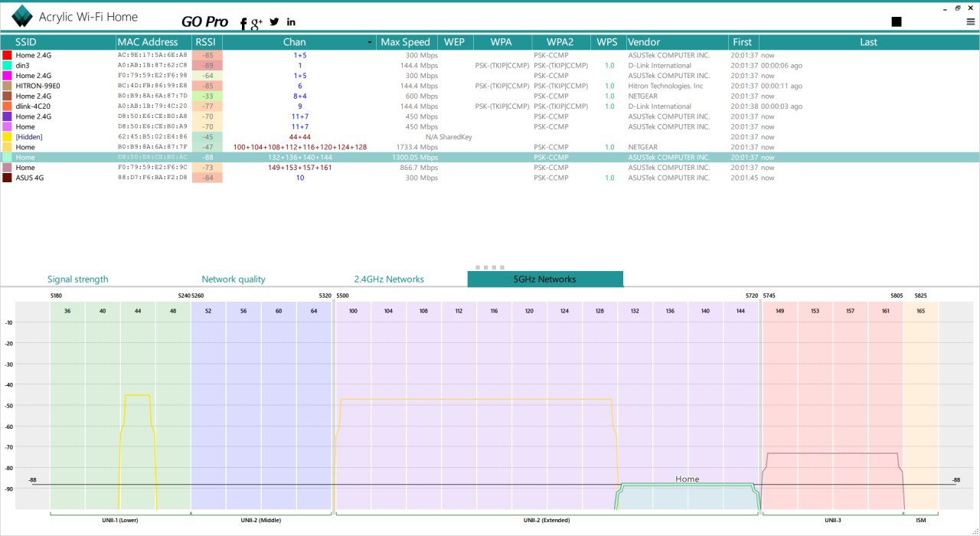Select the HITRON-99E0 network row
This screenshot has height=536, width=980.
[x=38, y=86]
